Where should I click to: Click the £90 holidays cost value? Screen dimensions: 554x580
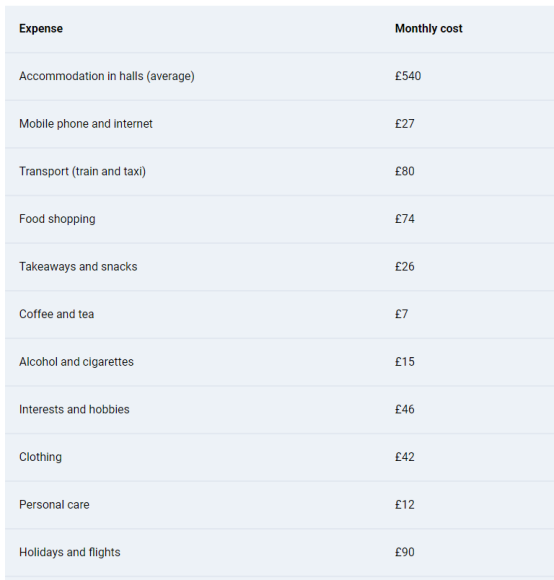point(404,552)
